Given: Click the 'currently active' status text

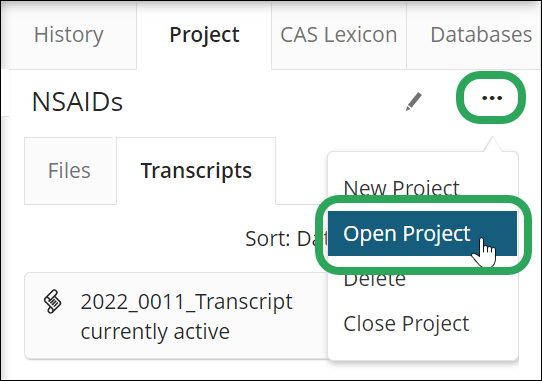Looking at the screenshot, I should coord(155,332).
